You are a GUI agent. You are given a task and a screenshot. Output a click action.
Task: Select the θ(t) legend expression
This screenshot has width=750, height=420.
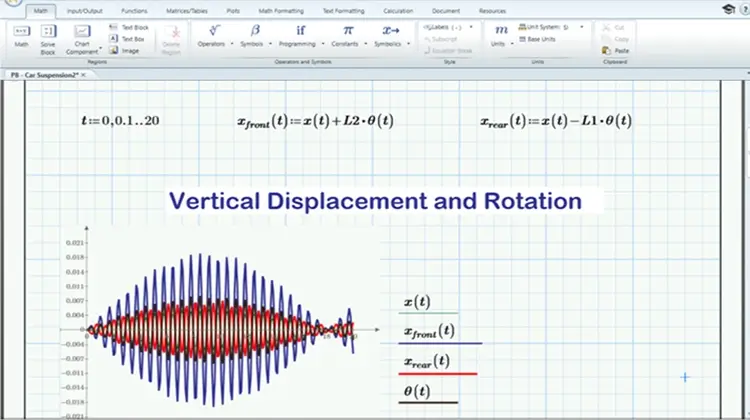click(417, 391)
